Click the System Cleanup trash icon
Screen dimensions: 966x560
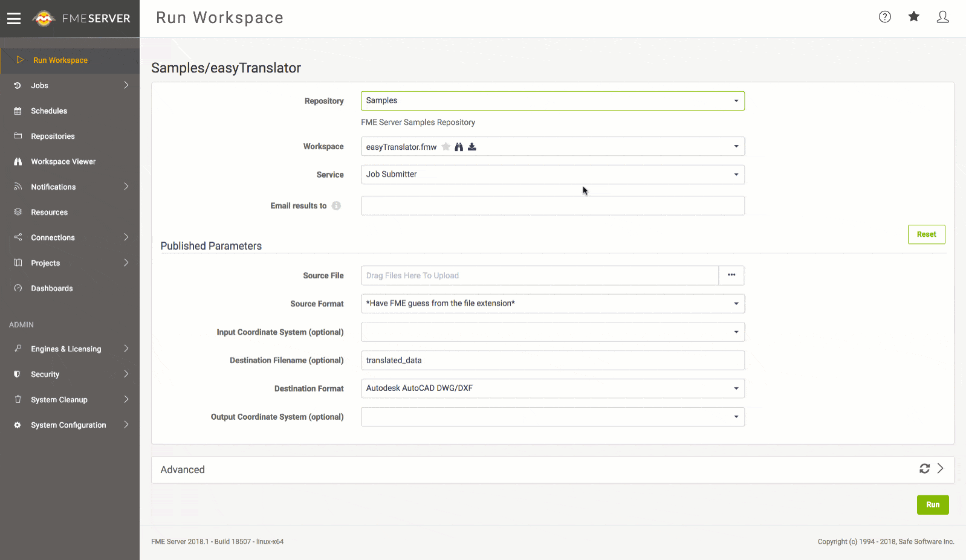coord(18,399)
